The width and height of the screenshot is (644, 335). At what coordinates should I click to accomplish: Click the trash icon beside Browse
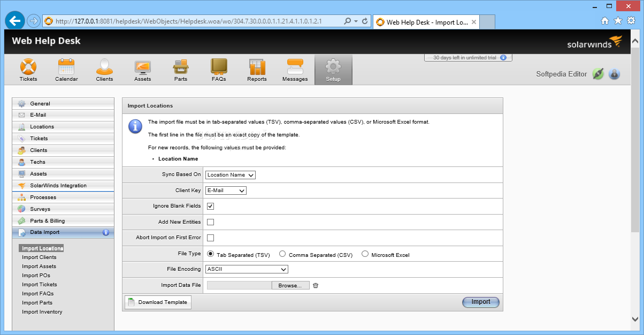point(316,285)
